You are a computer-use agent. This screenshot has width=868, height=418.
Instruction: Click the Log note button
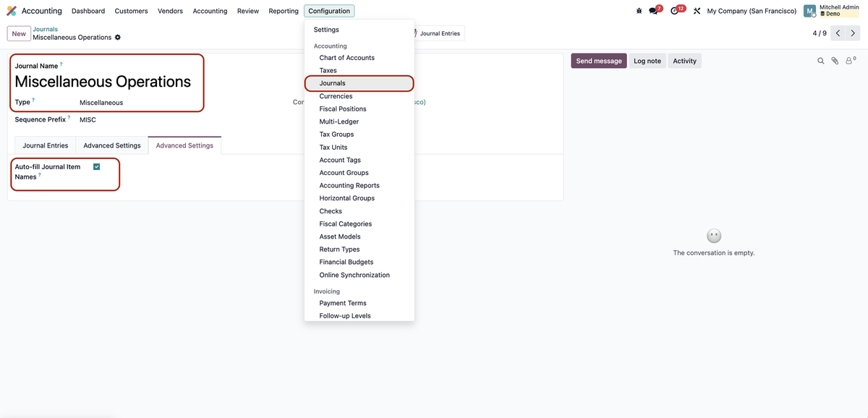coord(647,60)
